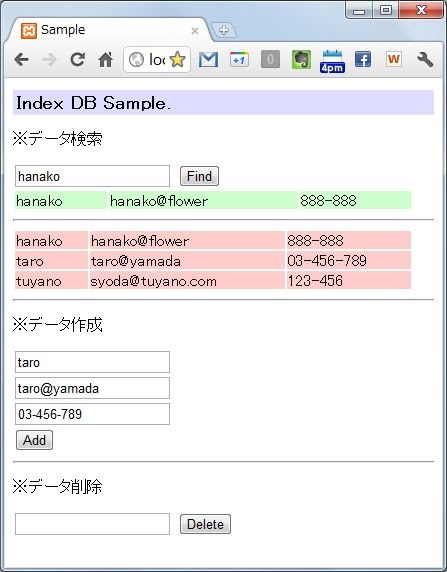
Task: Click the Facebook extension icon
Action: (x=363, y=59)
